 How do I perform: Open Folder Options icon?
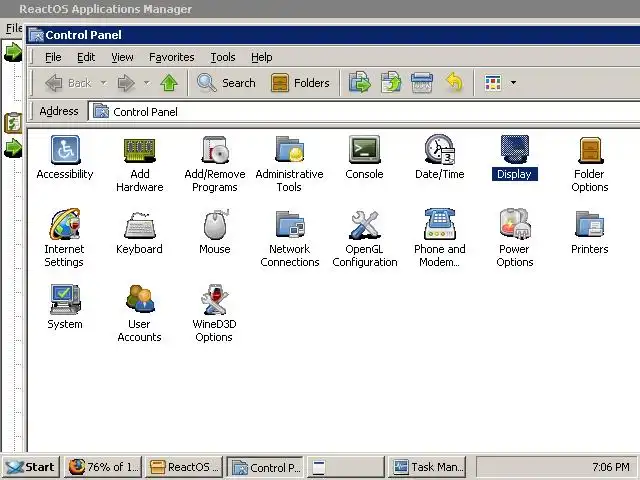coord(590,164)
